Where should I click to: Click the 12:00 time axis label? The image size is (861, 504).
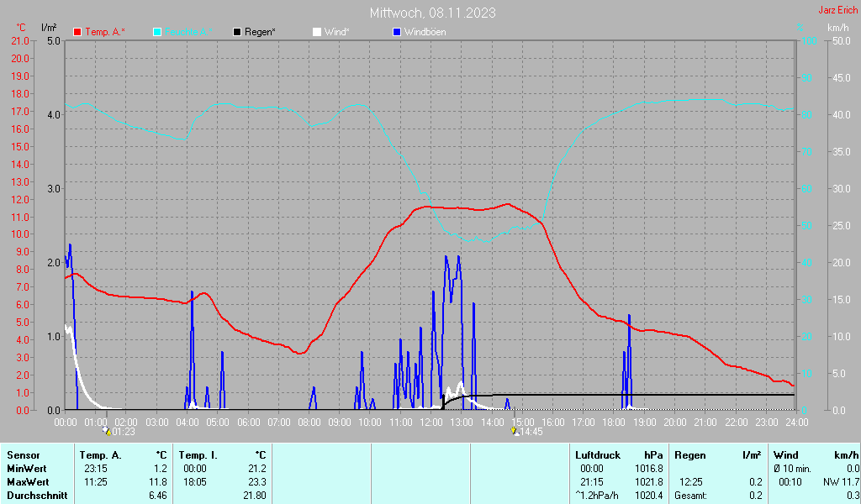point(430,422)
